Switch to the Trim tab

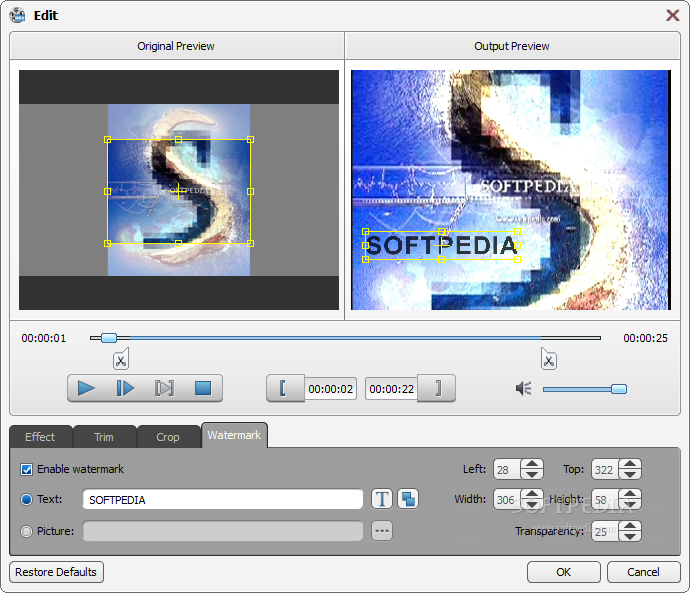pyautogui.click(x=104, y=437)
